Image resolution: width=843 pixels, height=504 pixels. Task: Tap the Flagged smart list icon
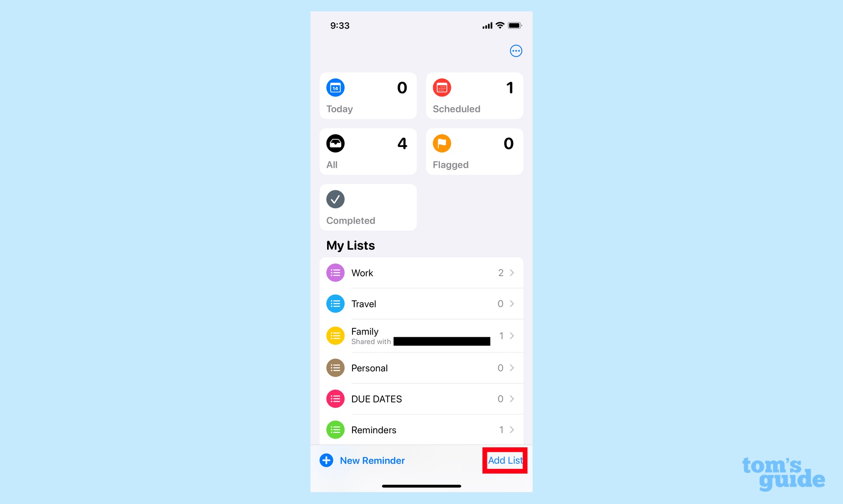443,143
